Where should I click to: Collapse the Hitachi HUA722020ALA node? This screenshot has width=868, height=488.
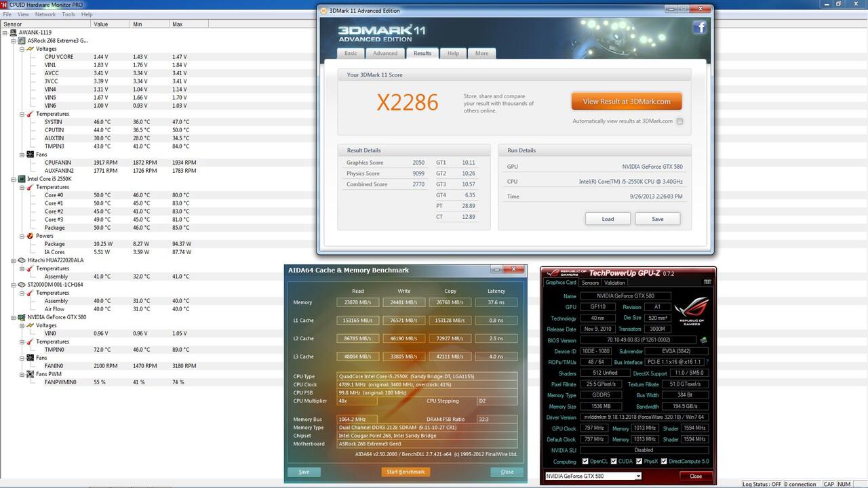tap(14, 260)
